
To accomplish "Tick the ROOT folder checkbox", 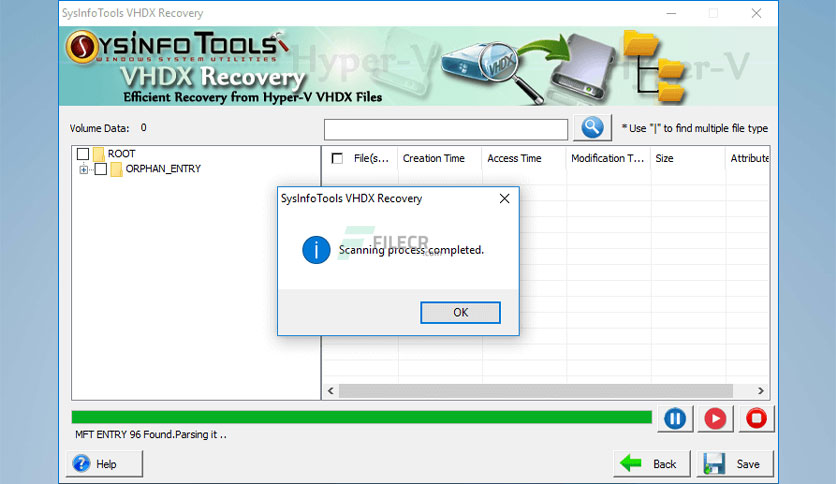I will point(83,154).
